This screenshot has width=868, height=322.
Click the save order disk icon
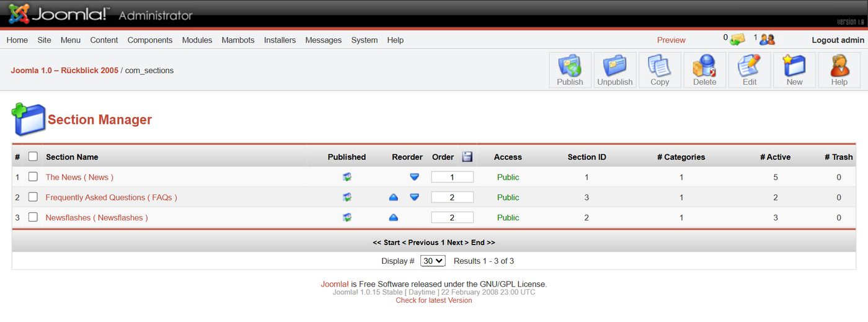(467, 157)
